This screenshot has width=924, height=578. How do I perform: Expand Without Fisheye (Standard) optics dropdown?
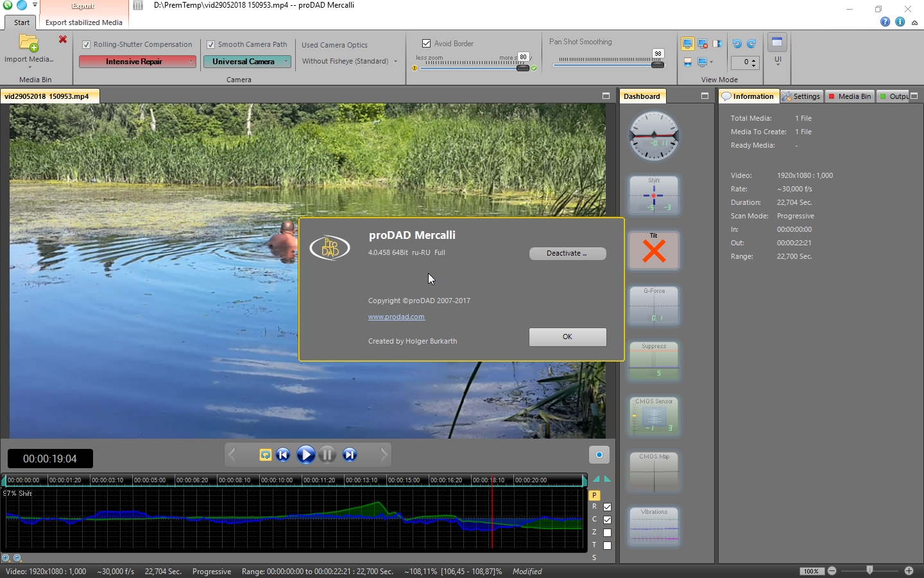pos(350,62)
